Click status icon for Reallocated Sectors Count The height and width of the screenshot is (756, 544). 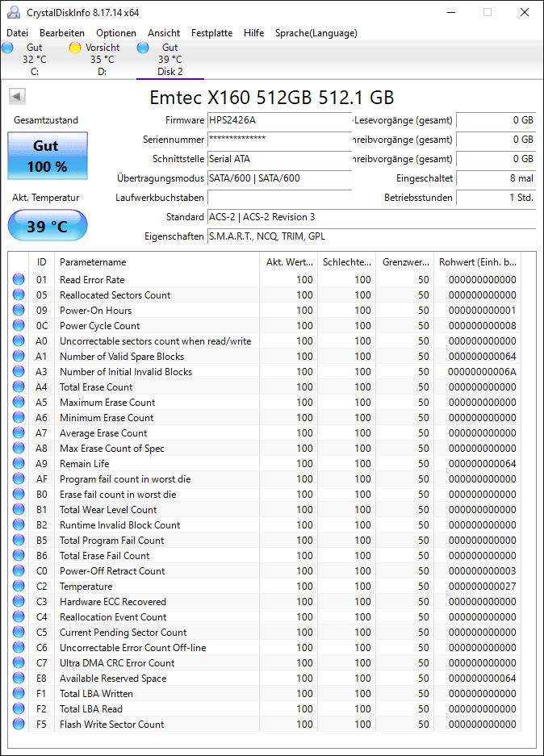pos(19,294)
